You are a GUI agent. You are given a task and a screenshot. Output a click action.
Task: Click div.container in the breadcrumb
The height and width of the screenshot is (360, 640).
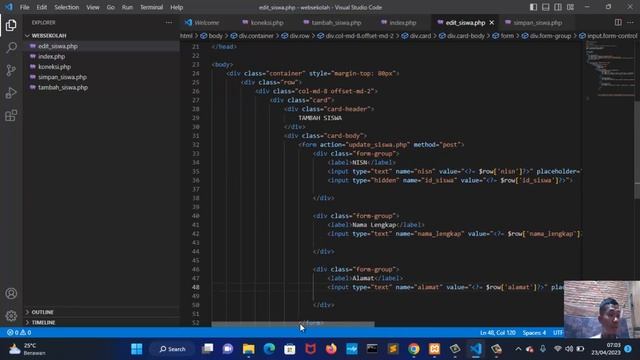(252, 36)
